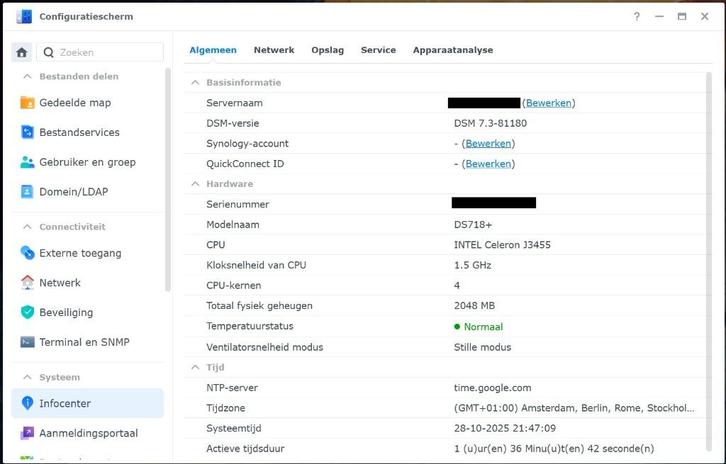Click the GMT+01:00 Amsterdam timezone value
Image resolution: width=726 pixels, height=464 pixels.
pos(574,408)
